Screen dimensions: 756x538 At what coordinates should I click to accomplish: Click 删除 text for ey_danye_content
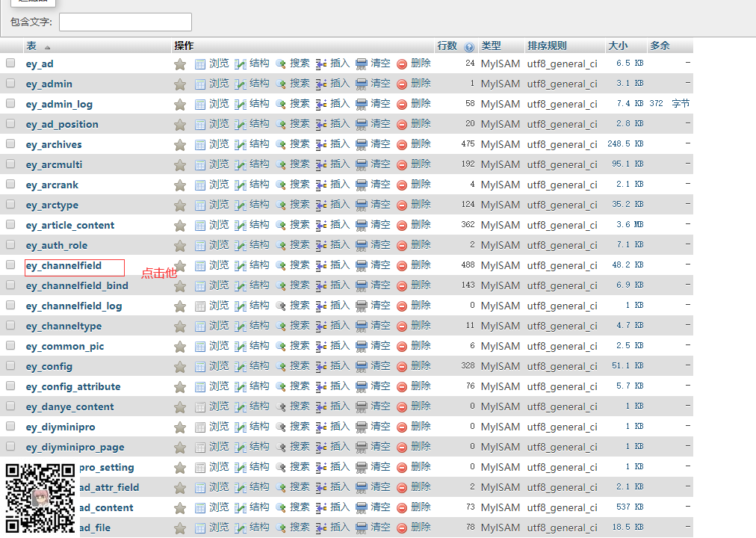(421, 406)
